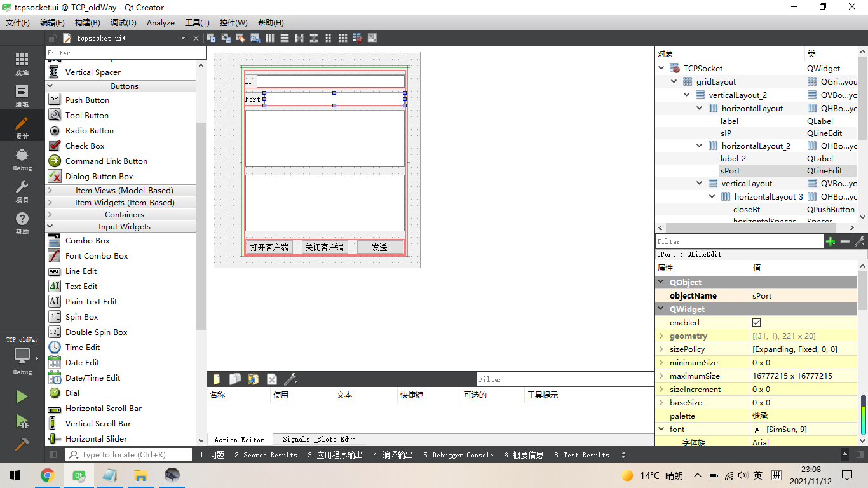This screenshot has height=488, width=868.
Task: Expand the Containers widget category
Action: pyautogui.click(x=121, y=214)
